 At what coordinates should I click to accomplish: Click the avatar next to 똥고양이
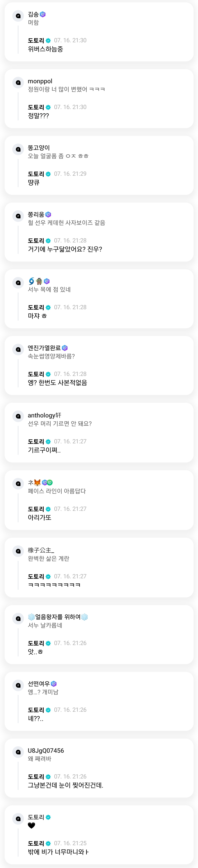coord(18,149)
